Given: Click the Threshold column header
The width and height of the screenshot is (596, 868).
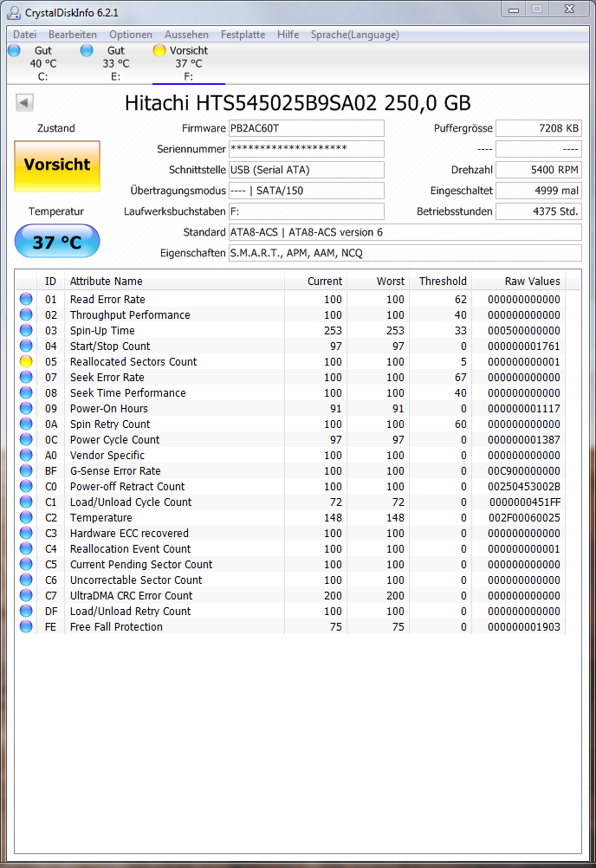Looking at the screenshot, I should click(441, 282).
